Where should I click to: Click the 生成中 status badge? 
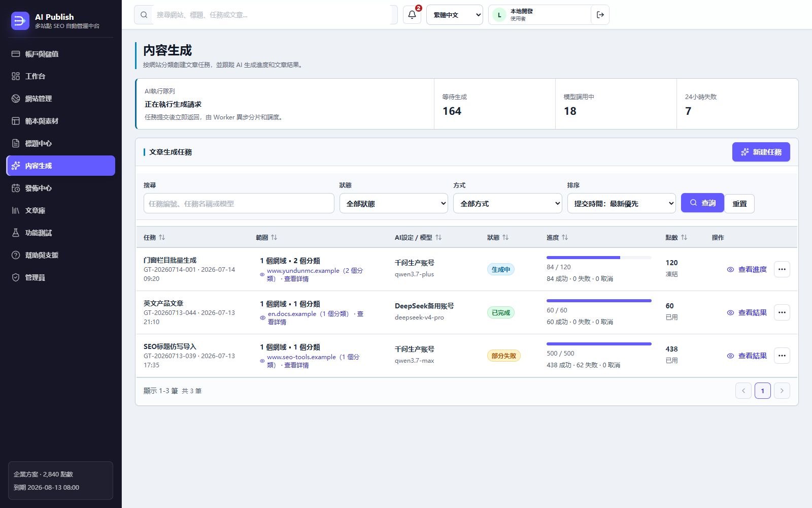coord(501,269)
